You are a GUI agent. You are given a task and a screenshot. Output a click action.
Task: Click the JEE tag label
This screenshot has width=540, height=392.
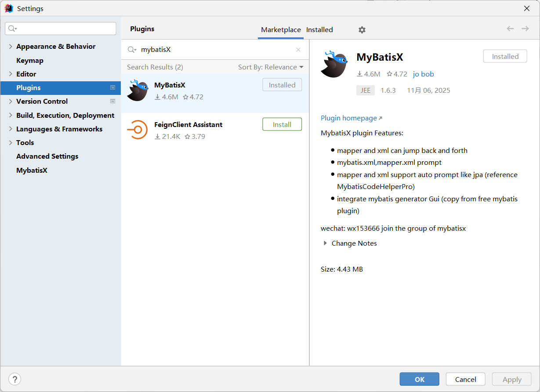pyautogui.click(x=366, y=91)
